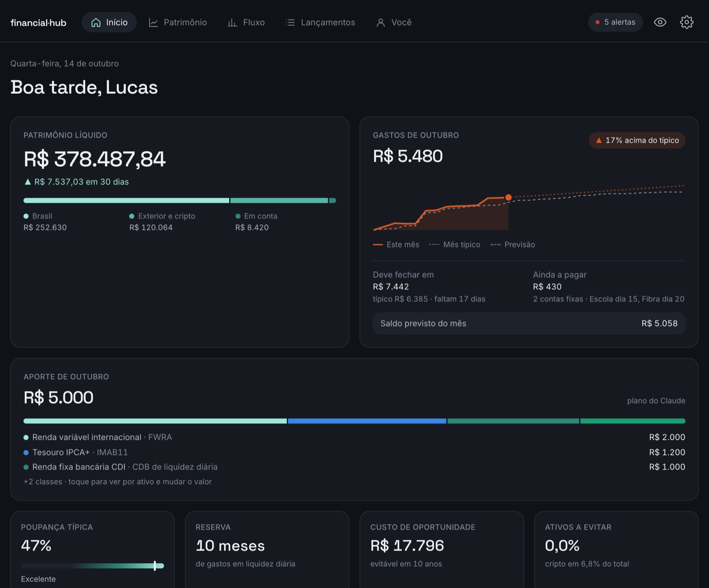
Task: Open the Reserva 10 meses card
Action: click(x=267, y=550)
